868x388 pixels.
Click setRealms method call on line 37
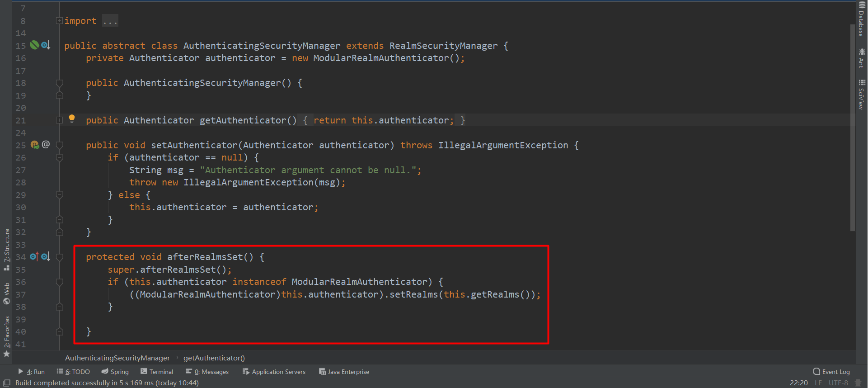[x=413, y=294]
